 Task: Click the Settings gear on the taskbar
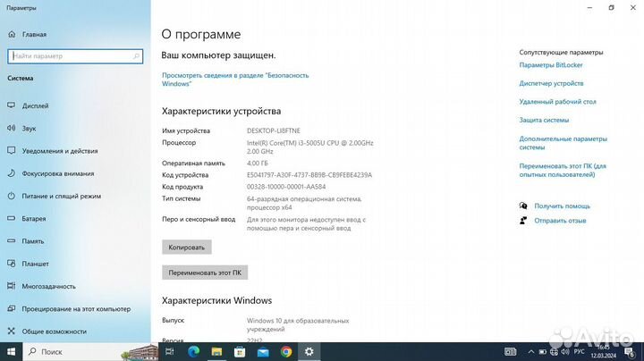coord(309,351)
